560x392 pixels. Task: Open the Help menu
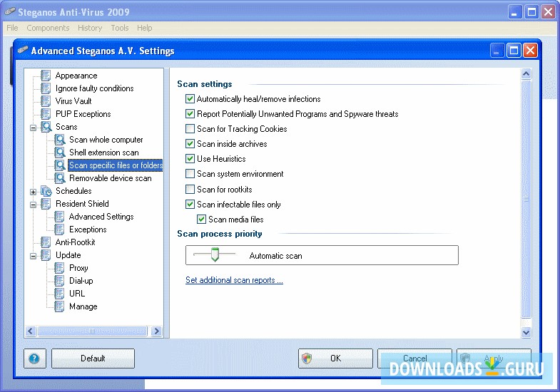tap(144, 28)
